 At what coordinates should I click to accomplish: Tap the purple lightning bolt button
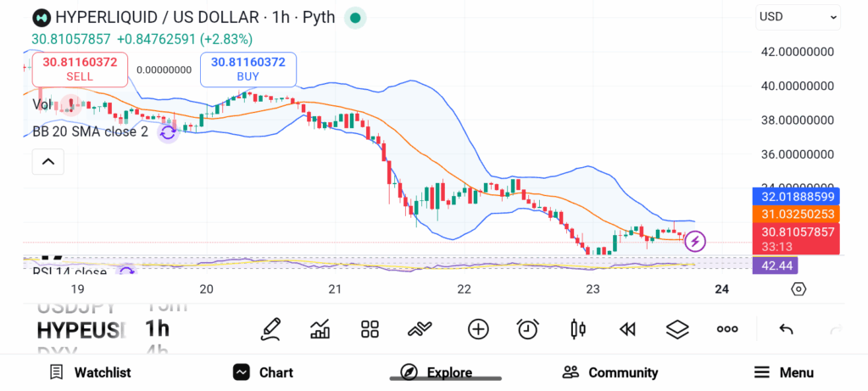pyautogui.click(x=695, y=242)
